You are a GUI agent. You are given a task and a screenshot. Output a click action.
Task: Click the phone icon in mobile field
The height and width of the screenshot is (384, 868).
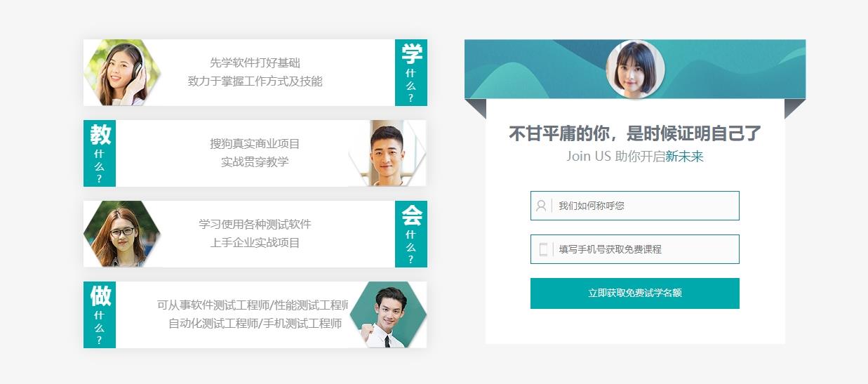tap(543, 249)
